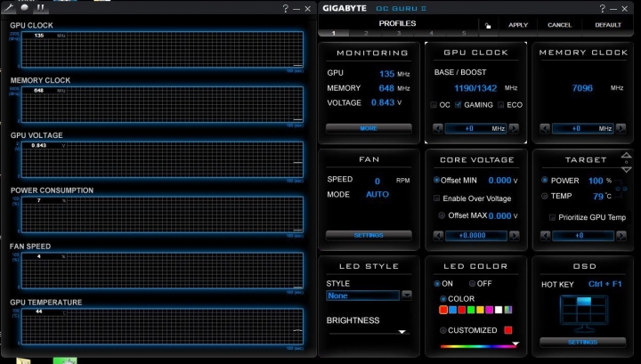The image size is (641, 364).
Task: Decrease memory clock offset with left arrow
Action: coord(545,128)
